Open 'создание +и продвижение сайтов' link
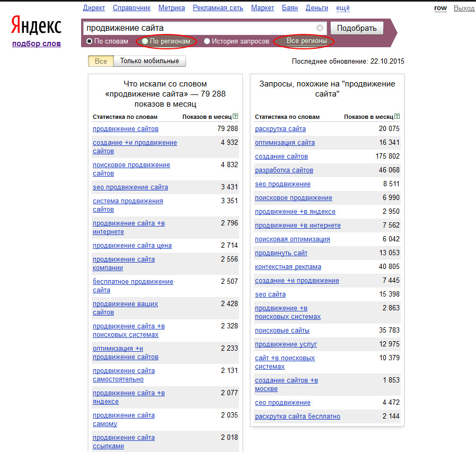 coord(135,147)
